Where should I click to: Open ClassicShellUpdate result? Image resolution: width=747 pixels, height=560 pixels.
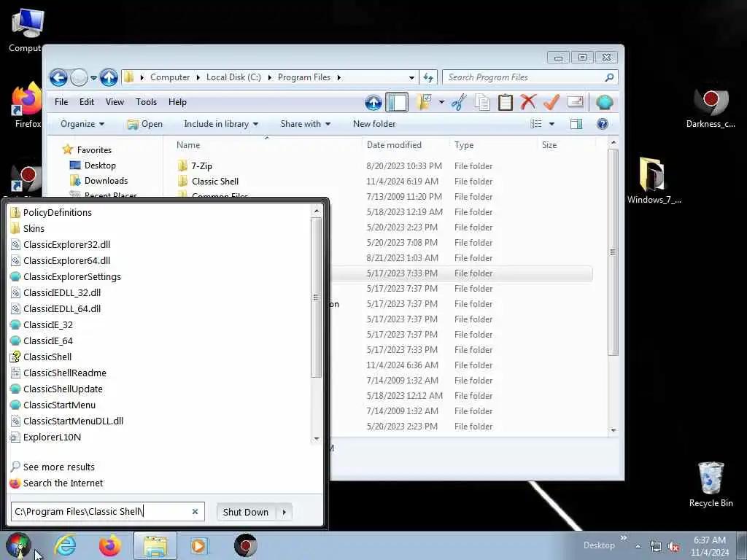point(63,389)
